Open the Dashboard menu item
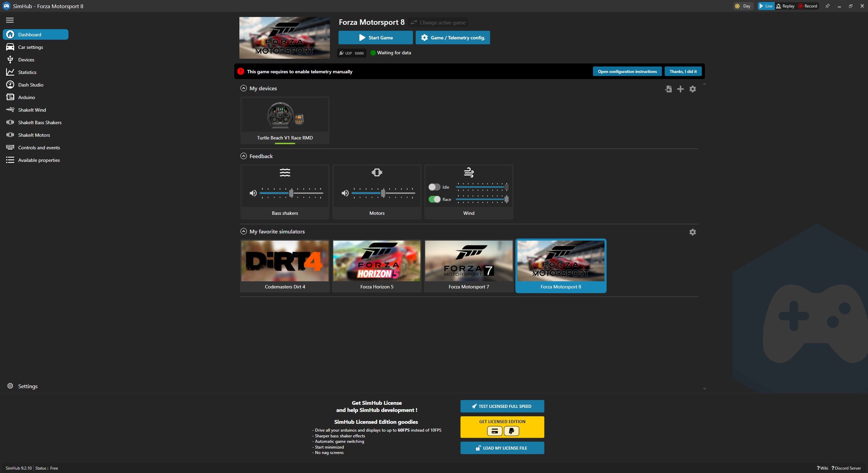868x473 pixels. point(36,34)
